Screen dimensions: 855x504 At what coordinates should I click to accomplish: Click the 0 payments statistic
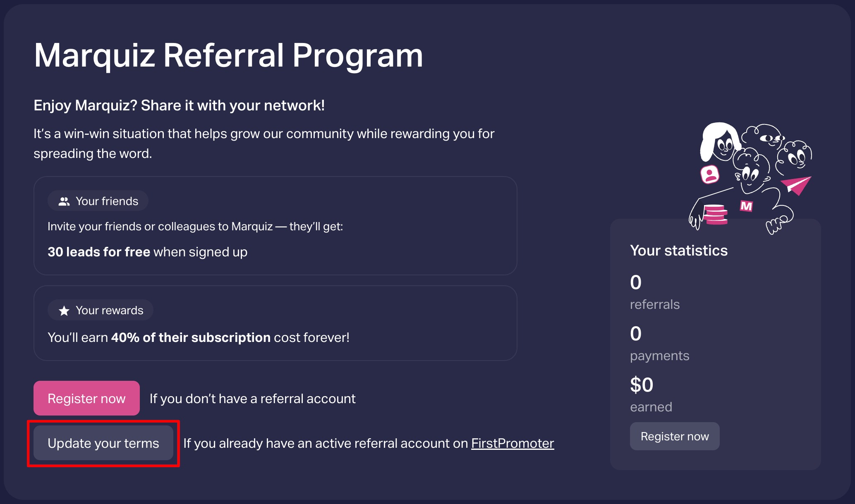(x=659, y=343)
